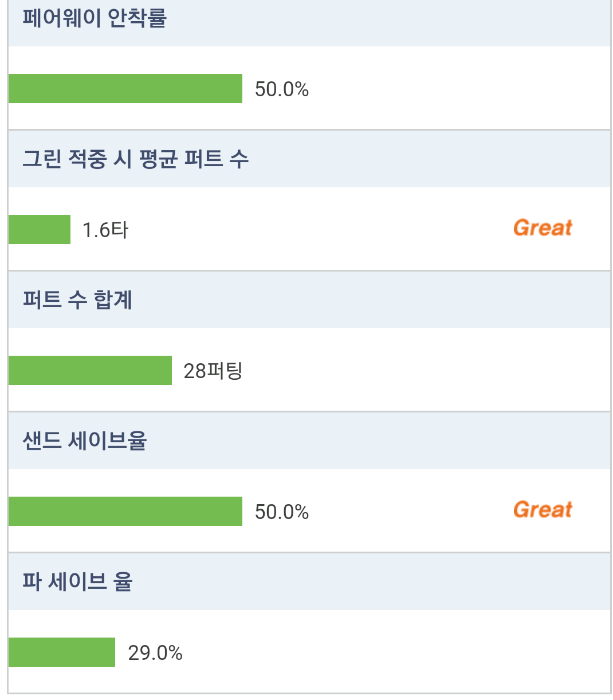Open the 파 세이브 율 section header
This screenshot has width=613, height=700.
tap(78, 582)
